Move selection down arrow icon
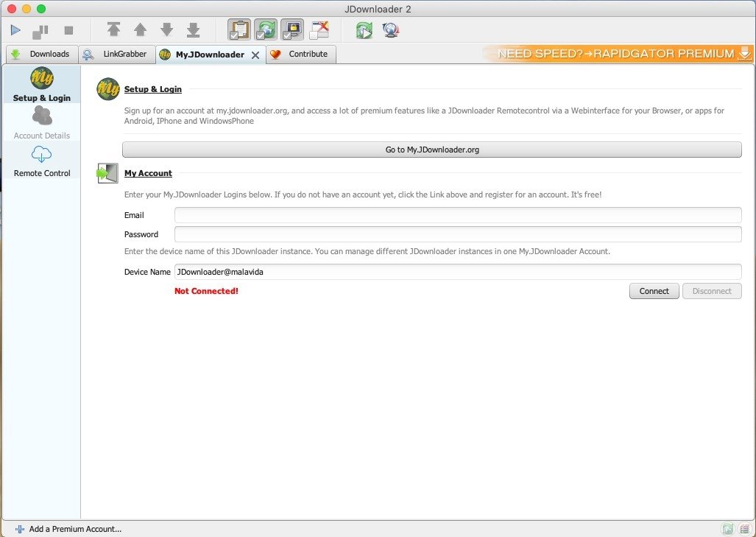The height and width of the screenshot is (537, 756). (167, 30)
